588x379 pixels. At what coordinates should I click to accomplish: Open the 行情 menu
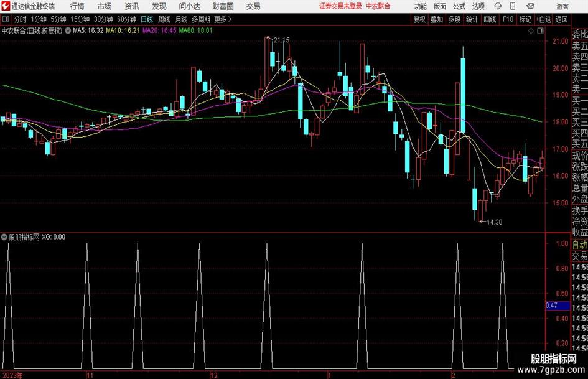pyautogui.click(x=77, y=6)
